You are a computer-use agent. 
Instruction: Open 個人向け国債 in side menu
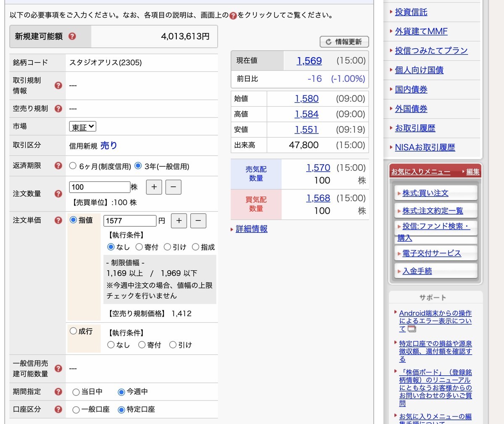(419, 70)
